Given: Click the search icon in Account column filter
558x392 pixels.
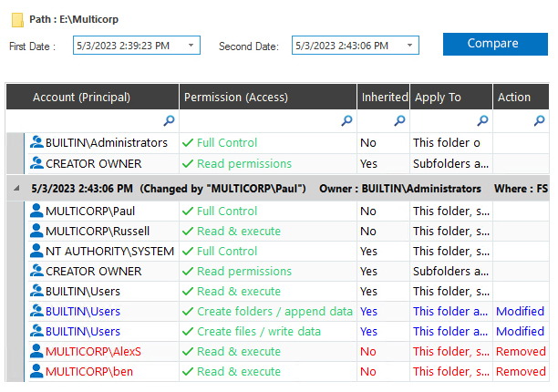Looking at the screenshot, I should 169,120.
